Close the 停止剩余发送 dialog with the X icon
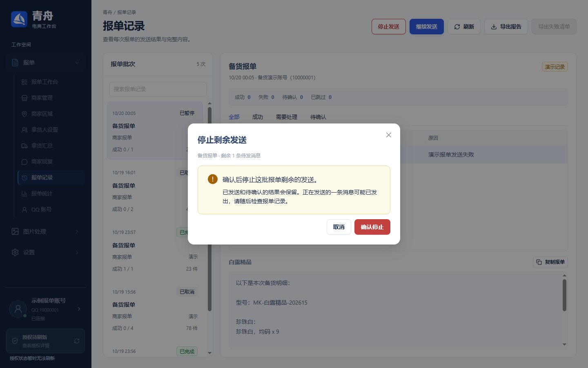Viewport: 588px width, 368px height. (x=389, y=135)
